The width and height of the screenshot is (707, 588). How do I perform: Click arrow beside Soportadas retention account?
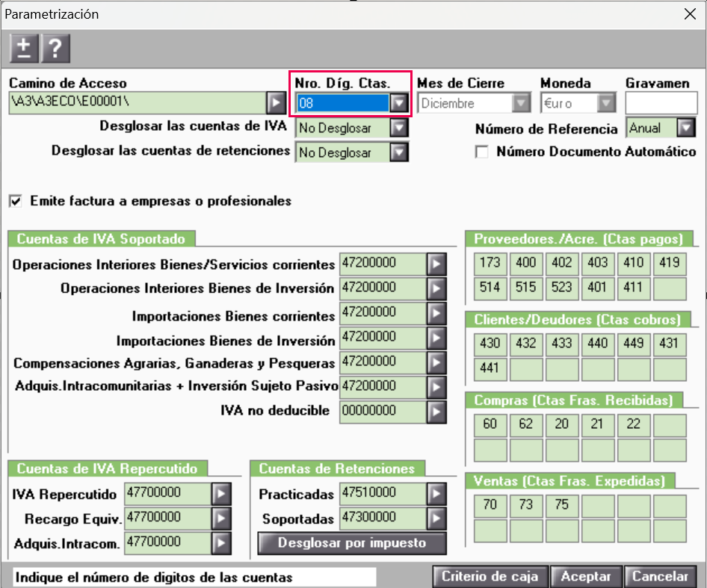(436, 518)
